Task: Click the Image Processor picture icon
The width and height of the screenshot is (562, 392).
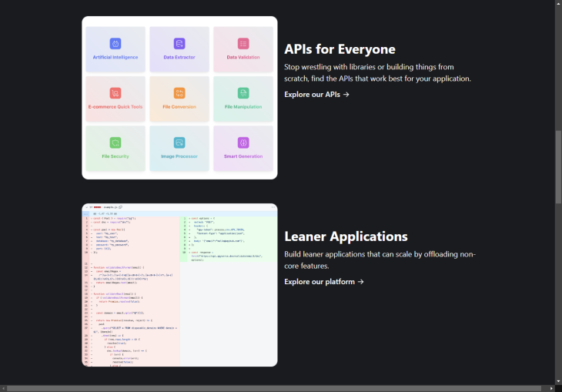Action: (179, 142)
